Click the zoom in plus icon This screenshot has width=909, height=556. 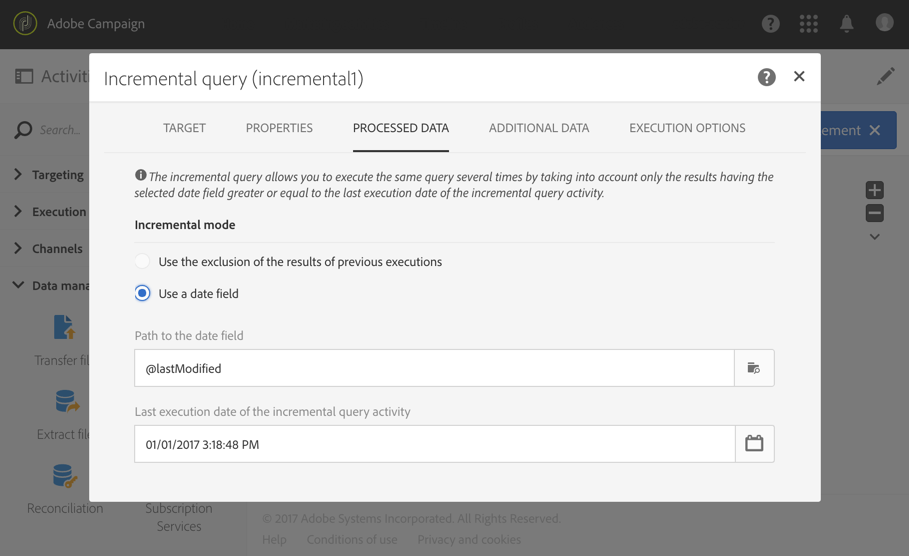[874, 190]
